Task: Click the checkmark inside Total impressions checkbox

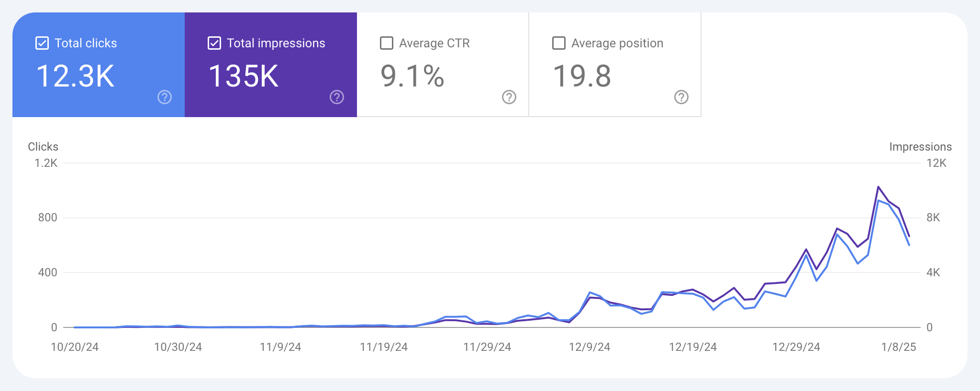Action: click(x=214, y=43)
